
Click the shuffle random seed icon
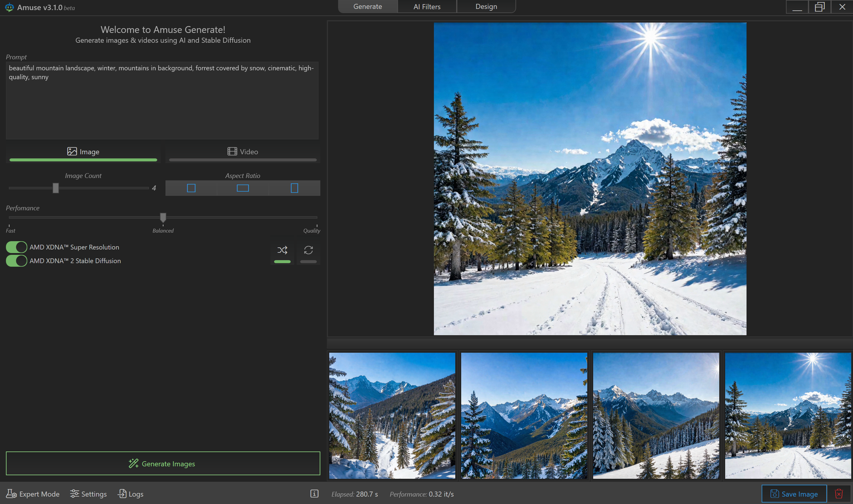tap(282, 251)
